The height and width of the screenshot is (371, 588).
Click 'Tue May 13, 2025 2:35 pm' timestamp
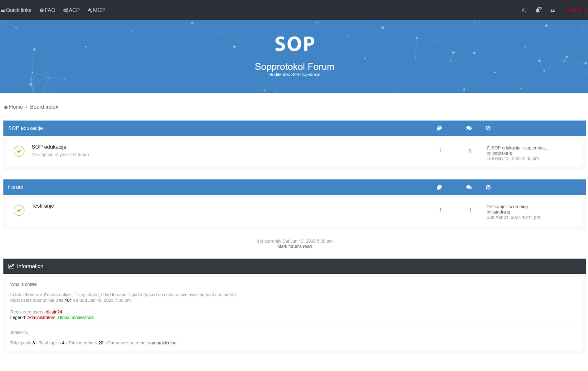512,158
